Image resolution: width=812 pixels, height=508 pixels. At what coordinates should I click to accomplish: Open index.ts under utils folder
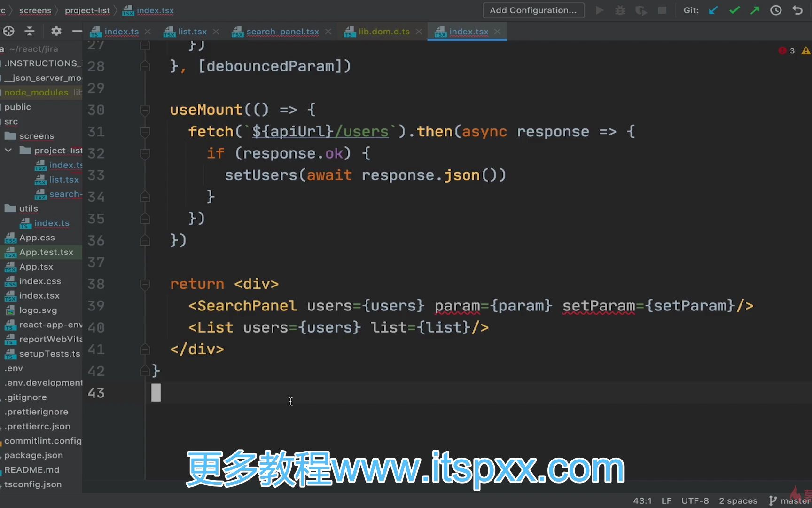[x=52, y=223]
